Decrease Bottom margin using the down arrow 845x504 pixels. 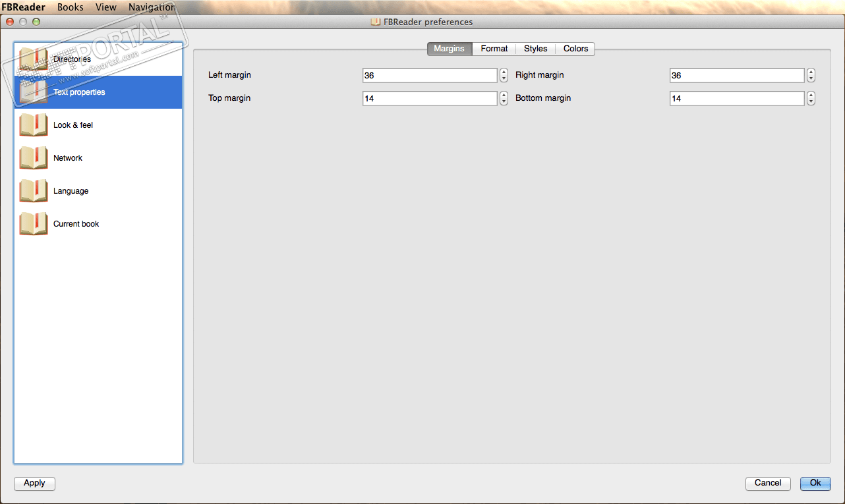point(811,102)
